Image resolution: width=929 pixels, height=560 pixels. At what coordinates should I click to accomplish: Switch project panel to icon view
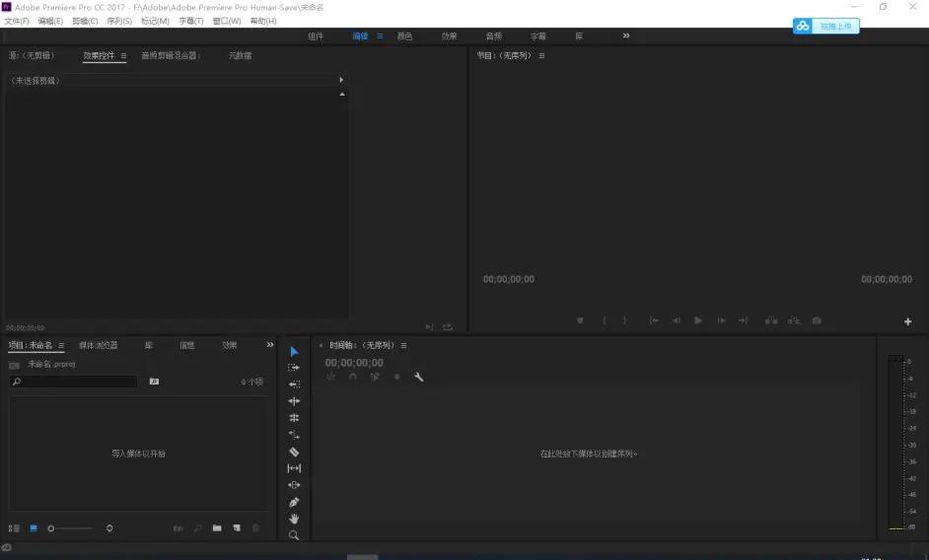[x=34, y=528]
